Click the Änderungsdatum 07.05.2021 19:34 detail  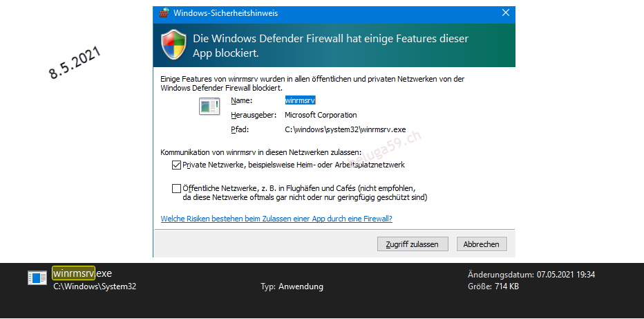531,275
